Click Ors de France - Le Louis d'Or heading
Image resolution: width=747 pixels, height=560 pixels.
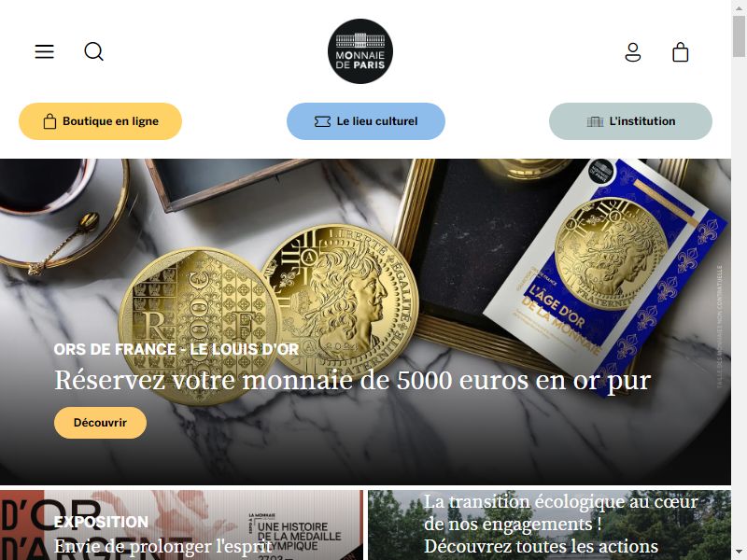tap(176, 349)
